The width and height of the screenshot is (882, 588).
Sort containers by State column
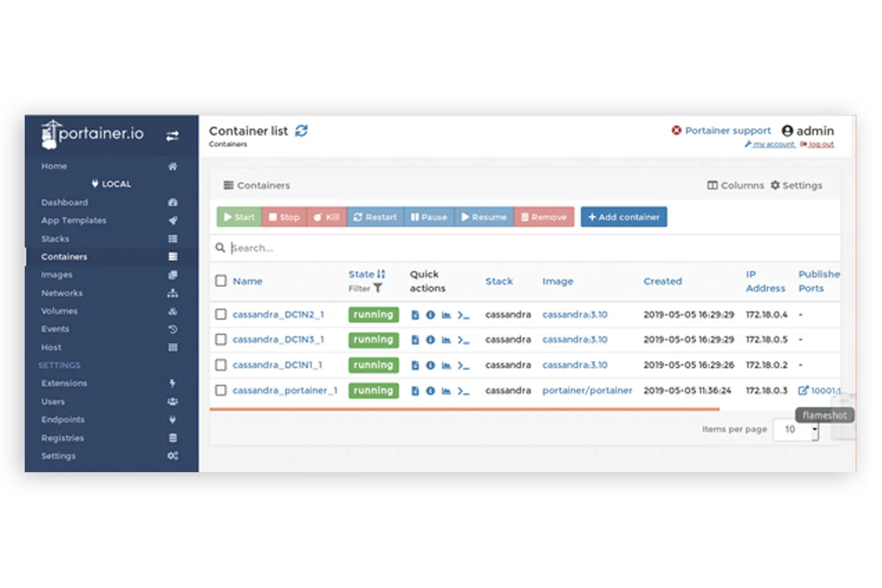coord(367,274)
